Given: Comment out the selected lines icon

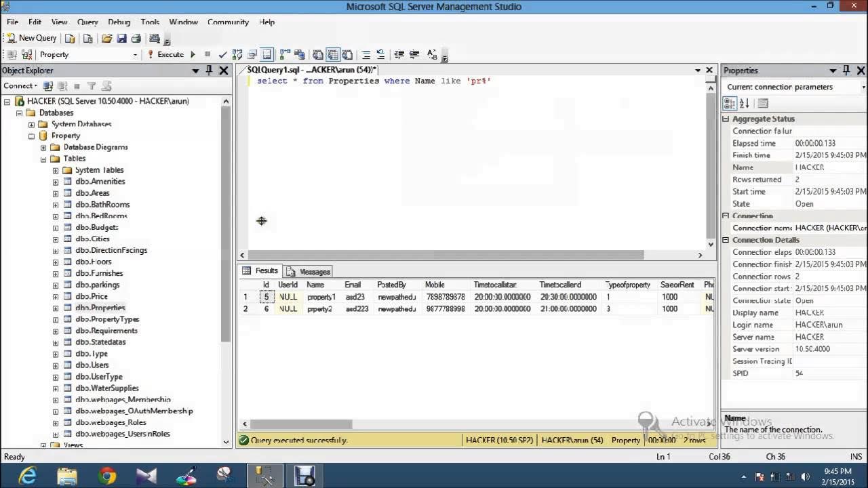Looking at the screenshot, I should pyautogui.click(x=366, y=54).
